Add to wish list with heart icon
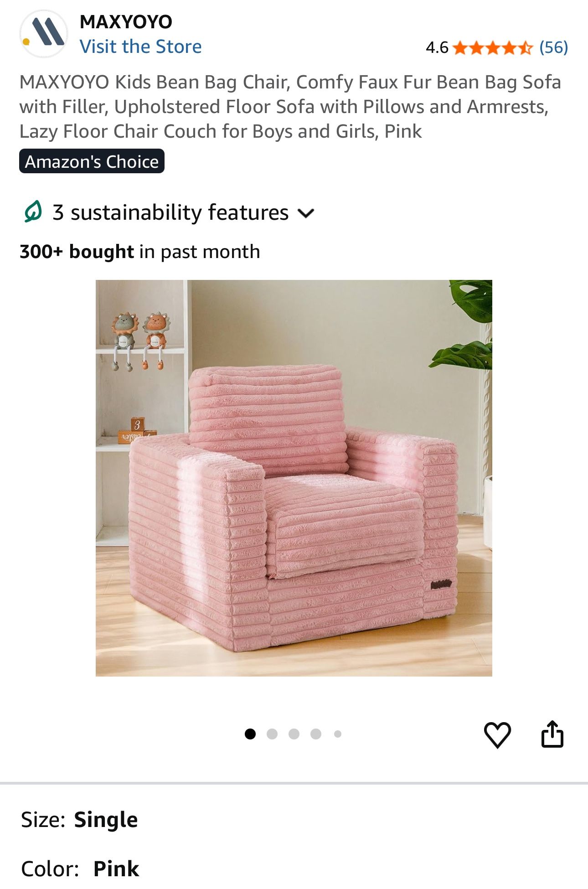This screenshot has width=588, height=889. [x=497, y=734]
